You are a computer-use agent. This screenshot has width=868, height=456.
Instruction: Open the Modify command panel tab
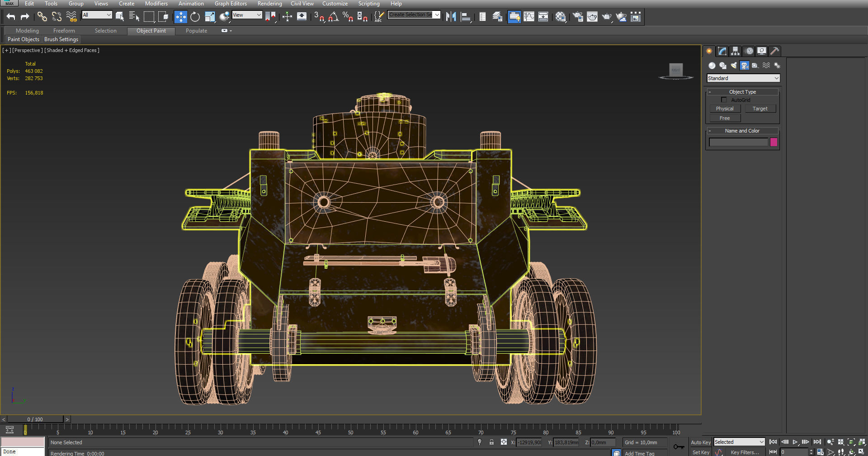(722, 51)
